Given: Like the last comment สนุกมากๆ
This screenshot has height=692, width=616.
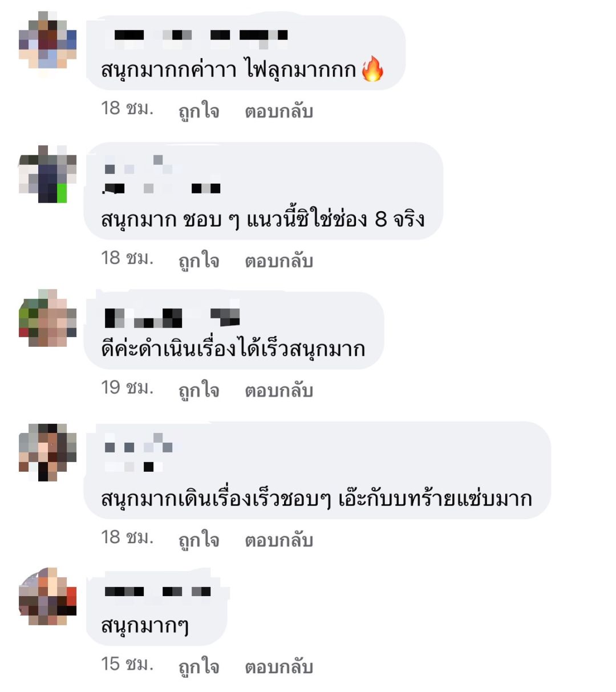Looking at the screenshot, I should 198,666.
